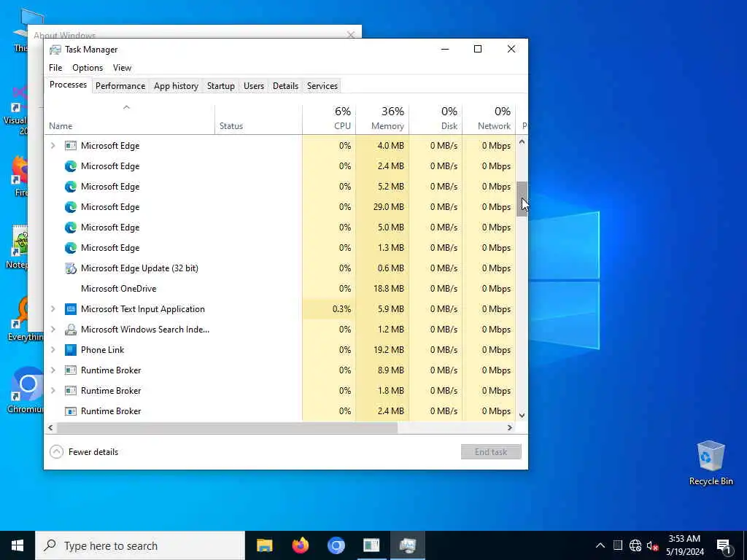Click the taskbar search box
This screenshot has width=747, height=560.
pos(140,545)
